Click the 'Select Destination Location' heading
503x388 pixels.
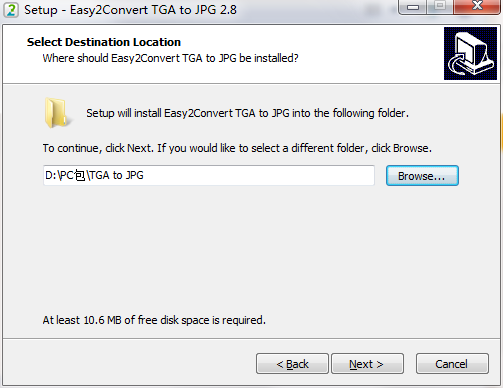[104, 42]
